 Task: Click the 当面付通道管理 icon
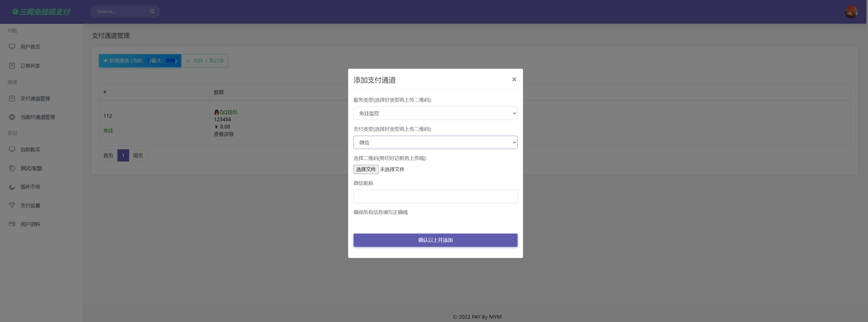point(12,117)
